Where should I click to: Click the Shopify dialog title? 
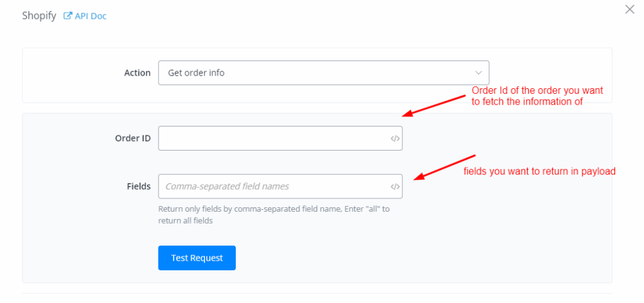tap(40, 16)
